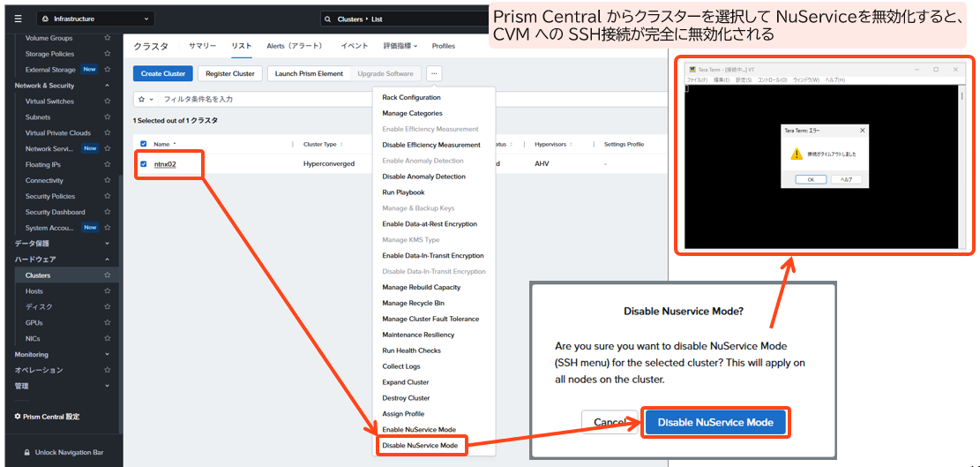This screenshot has width=980, height=467.
Task: Open the Infrastructure app switcher dropdown
Action: 95,19
